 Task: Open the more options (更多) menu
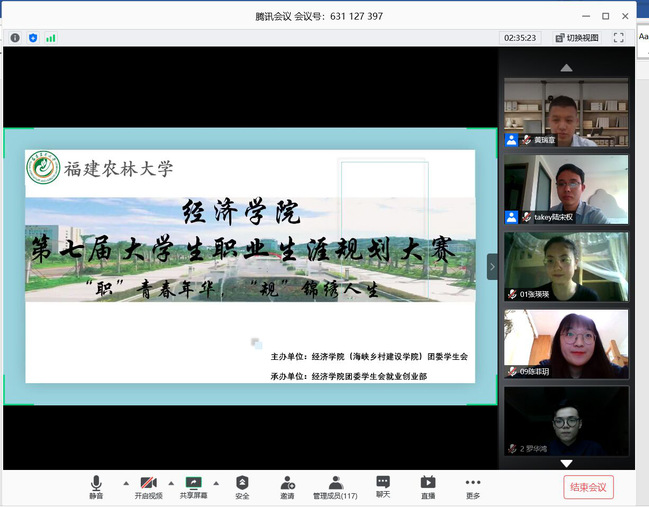coord(472,486)
